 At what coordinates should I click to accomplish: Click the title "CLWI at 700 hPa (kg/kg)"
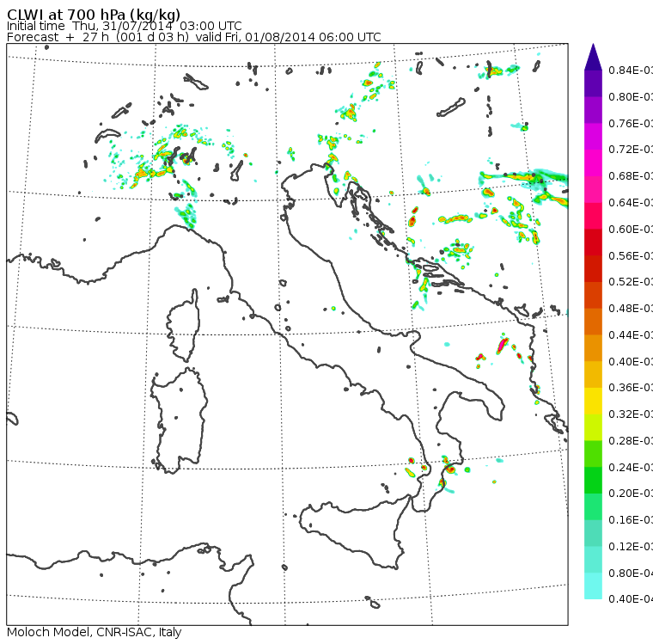(94, 14)
